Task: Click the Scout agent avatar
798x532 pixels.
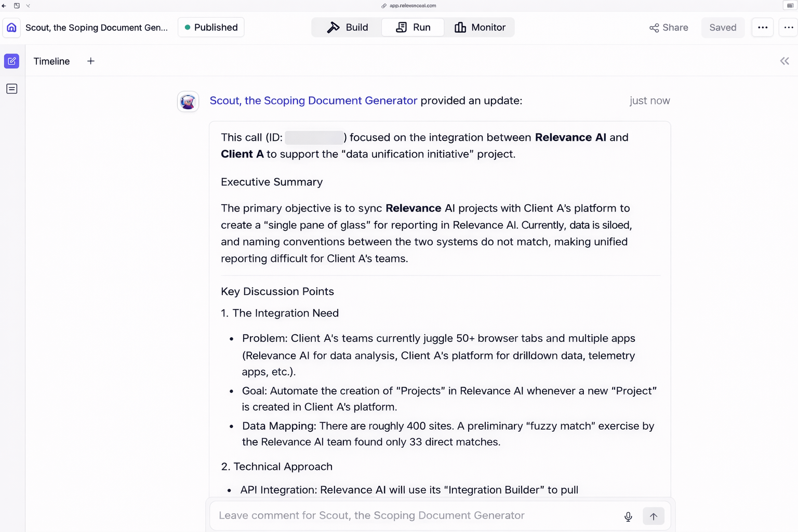Action: (188, 101)
